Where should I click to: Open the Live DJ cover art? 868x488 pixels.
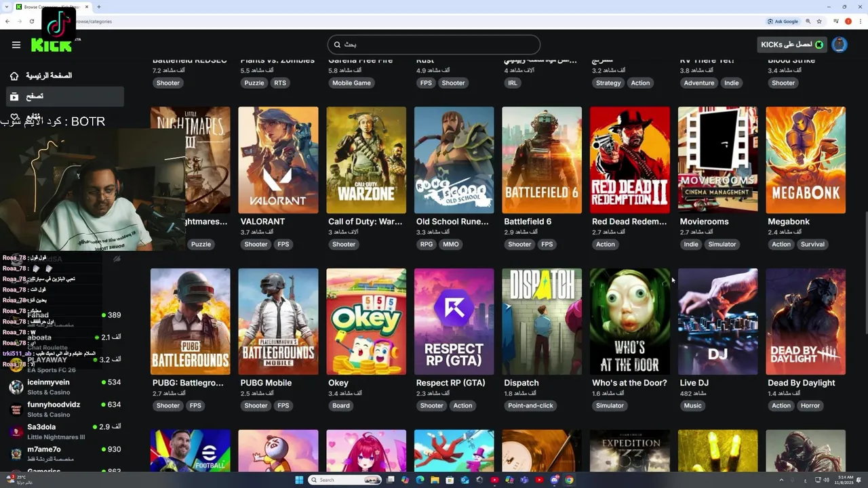click(717, 321)
